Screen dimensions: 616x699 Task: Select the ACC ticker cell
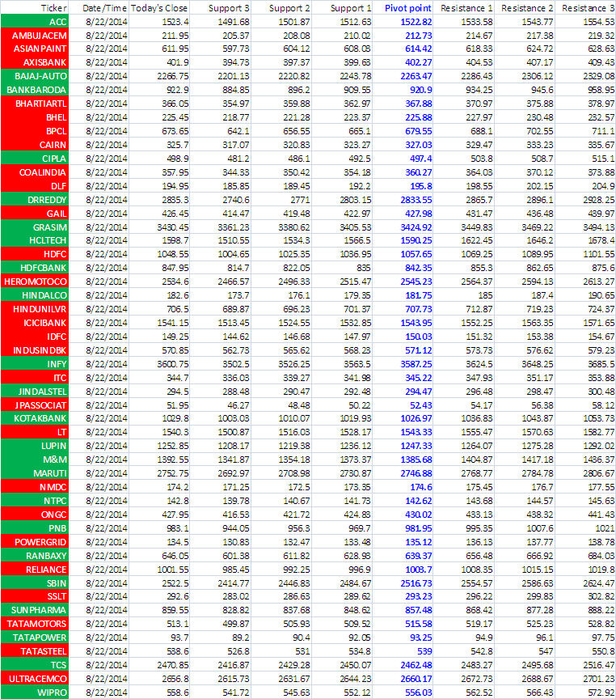(x=35, y=21)
